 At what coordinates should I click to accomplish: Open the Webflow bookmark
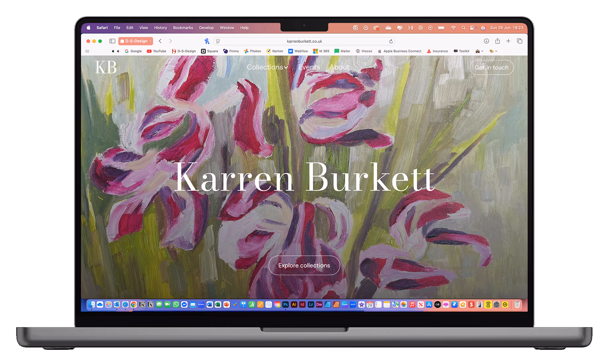[298, 51]
